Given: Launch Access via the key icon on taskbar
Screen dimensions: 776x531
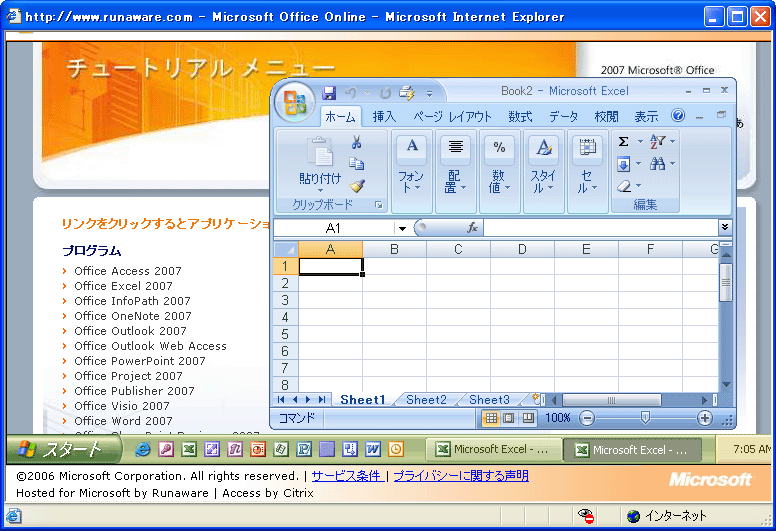Looking at the screenshot, I should click(166, 449).
